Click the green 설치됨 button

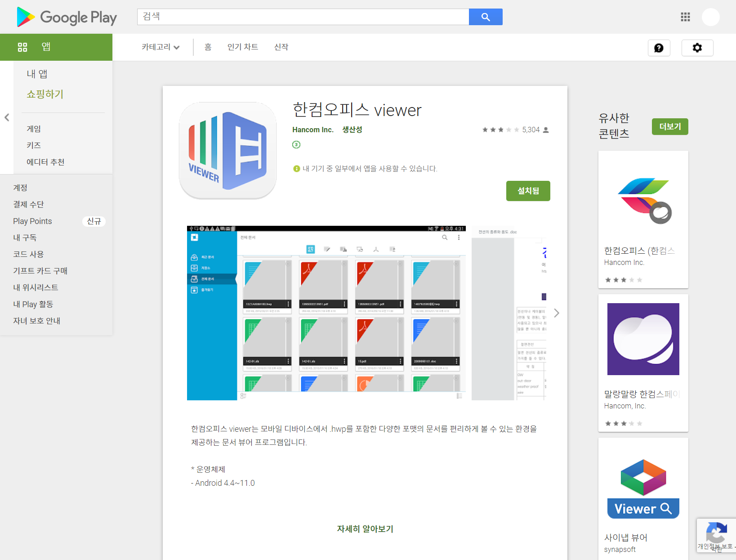[528, 191]
